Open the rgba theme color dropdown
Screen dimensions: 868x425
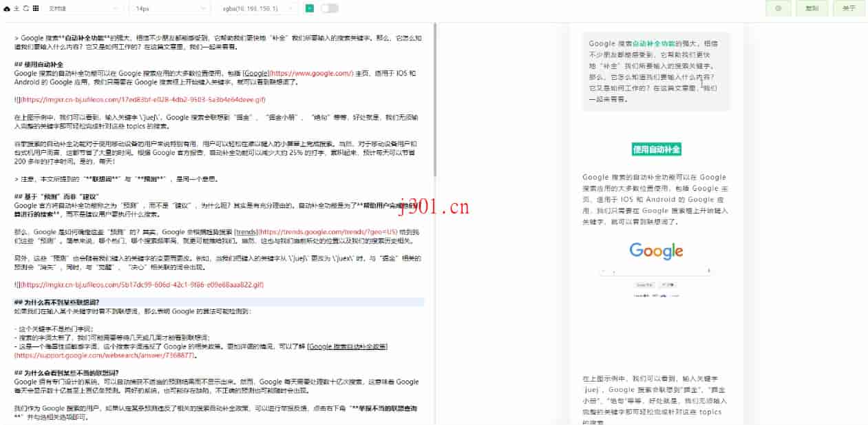point(259,8)
